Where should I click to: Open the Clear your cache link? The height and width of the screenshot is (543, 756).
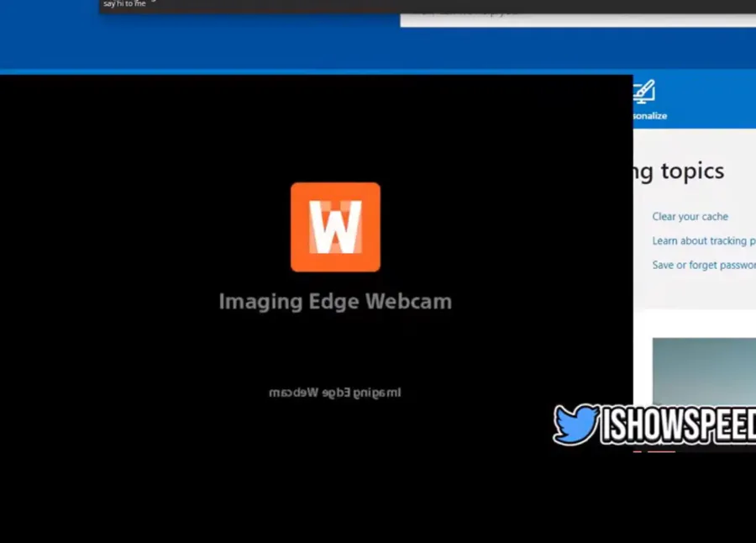point(690,217)
